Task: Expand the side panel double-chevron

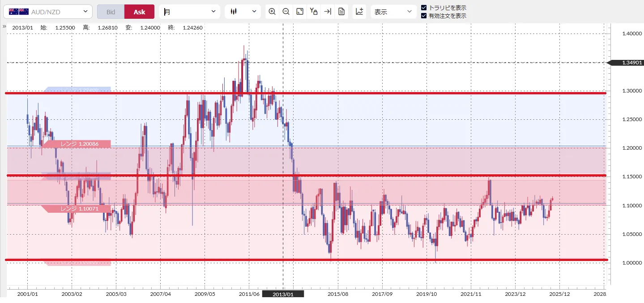Action: tap(4, 26)
